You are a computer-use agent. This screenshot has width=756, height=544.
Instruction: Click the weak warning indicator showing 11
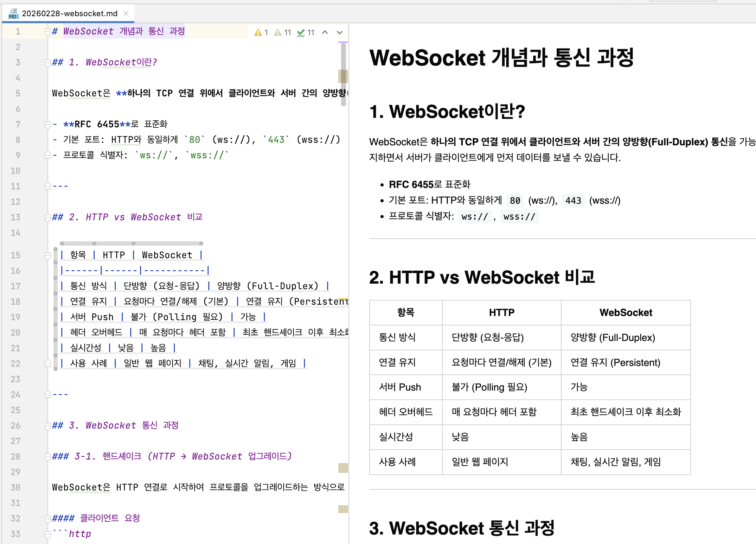pos(283,33)
